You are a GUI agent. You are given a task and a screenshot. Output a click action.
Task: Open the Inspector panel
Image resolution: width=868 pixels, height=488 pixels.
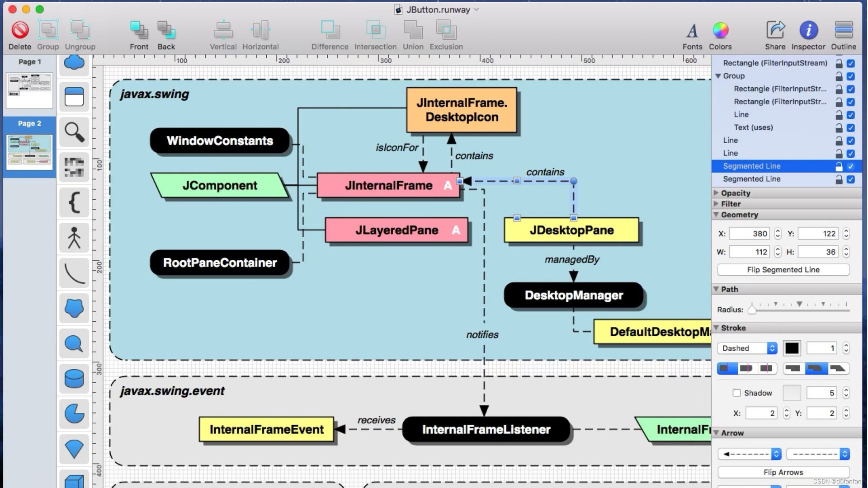[808, 31]
